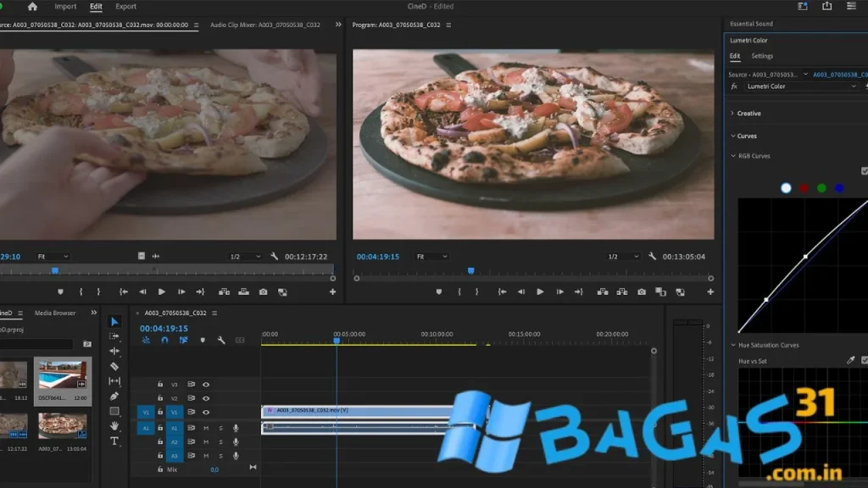
Task: Select the Ripple Edit tool
Action: click(114, 352)
